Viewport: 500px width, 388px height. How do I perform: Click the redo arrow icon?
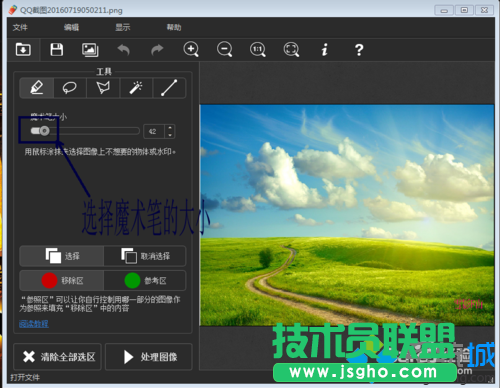(157, 50)
